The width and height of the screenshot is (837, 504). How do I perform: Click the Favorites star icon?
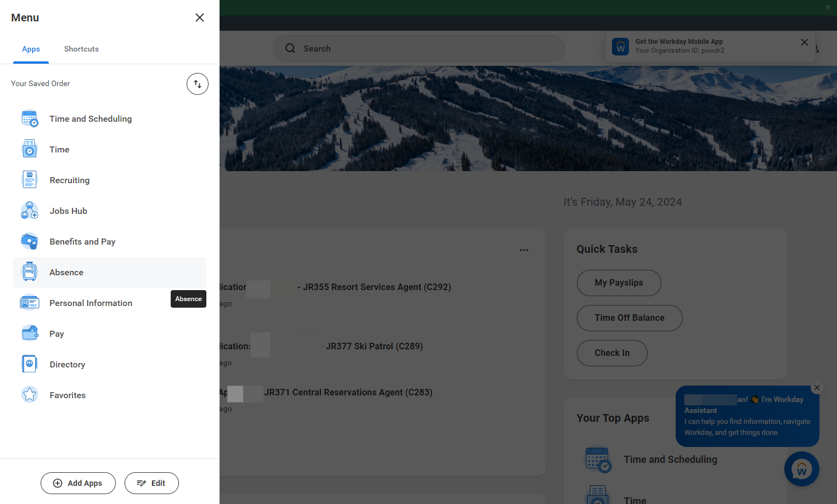coord(30,395)
